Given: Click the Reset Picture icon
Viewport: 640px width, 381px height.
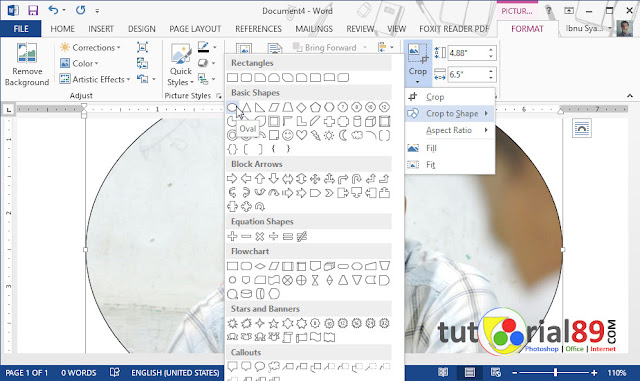Looking at the screenshot, I should (x=142, y=79).
